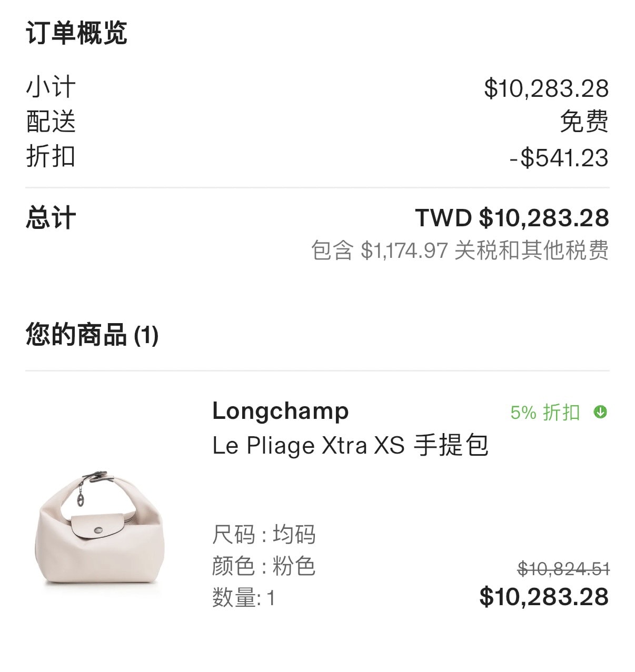This screenshot has width=635, height=672.
Task: Click the 小计 subtotal amount $10,283.28
Action: click(x=546, y=88)
